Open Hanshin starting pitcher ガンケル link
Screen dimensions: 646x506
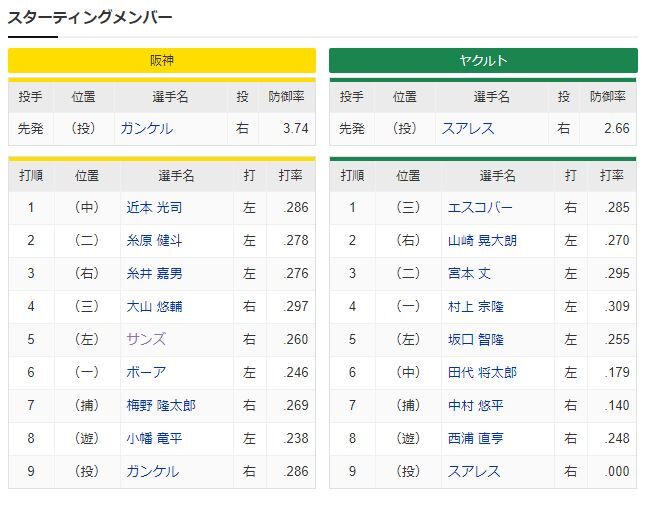[x=147, y=129]
